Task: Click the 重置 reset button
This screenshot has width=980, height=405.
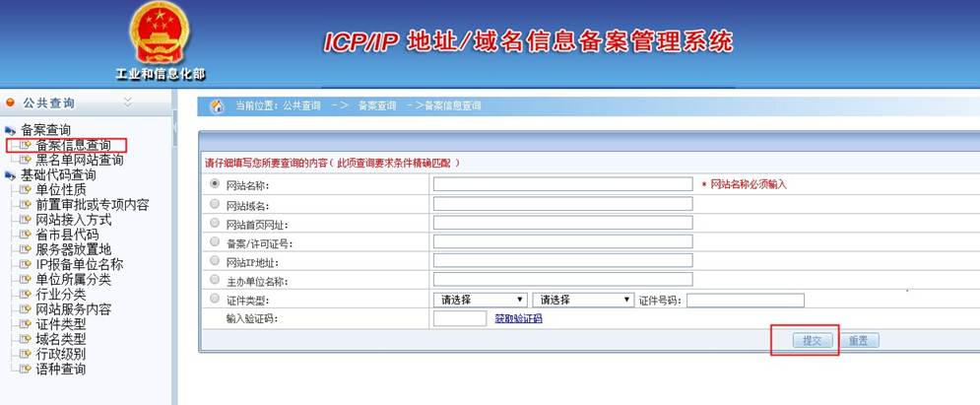Action: [x=858, y=340]
